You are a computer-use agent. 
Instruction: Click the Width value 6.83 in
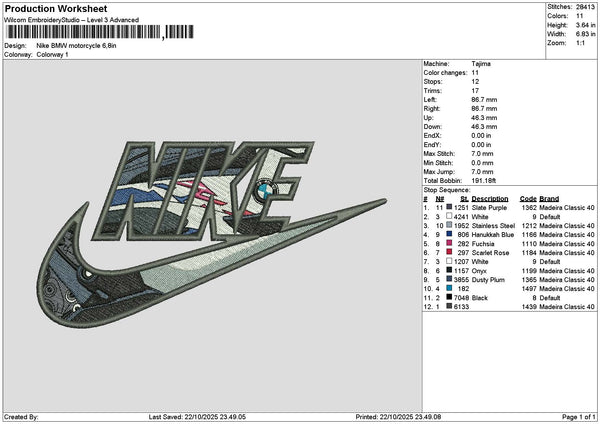point(585,34)
